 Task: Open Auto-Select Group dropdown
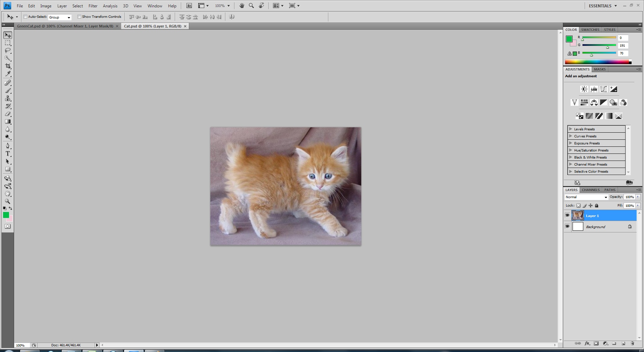[x=60, y=17]
